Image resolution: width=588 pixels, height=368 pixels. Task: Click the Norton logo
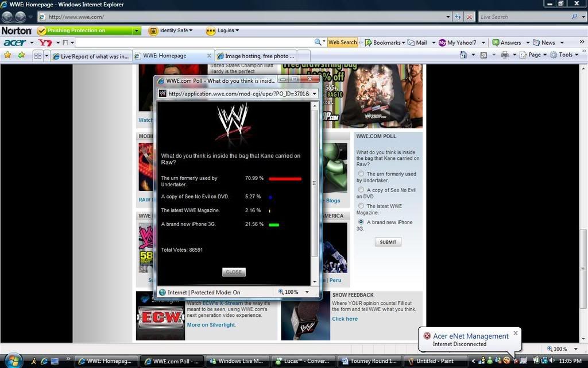click(17, 30)
